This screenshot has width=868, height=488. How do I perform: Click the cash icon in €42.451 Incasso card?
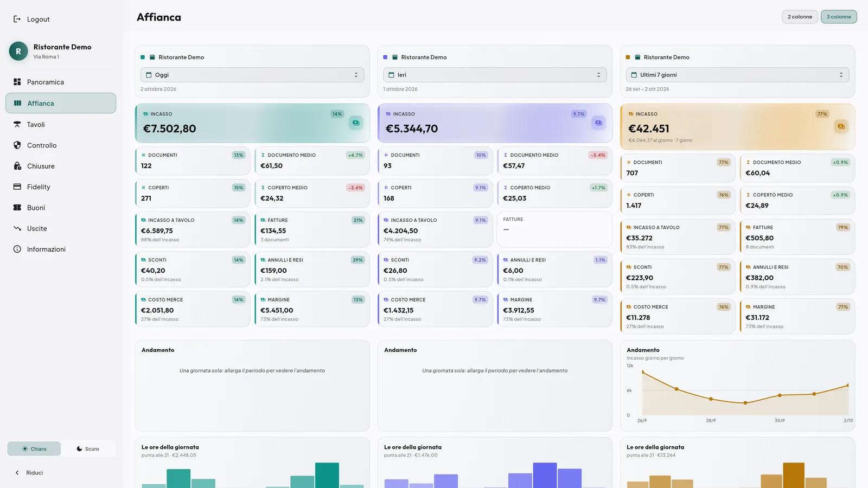click(841, 126)
